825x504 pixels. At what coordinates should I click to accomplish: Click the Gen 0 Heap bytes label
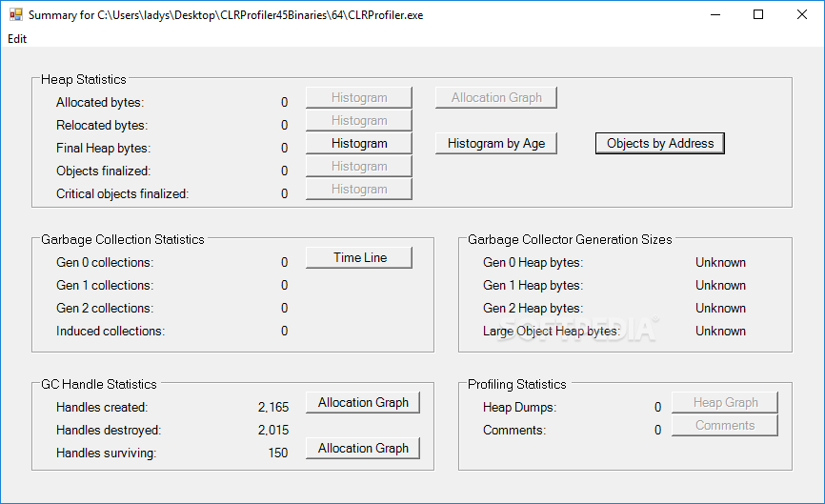click(x=533, y=263)
